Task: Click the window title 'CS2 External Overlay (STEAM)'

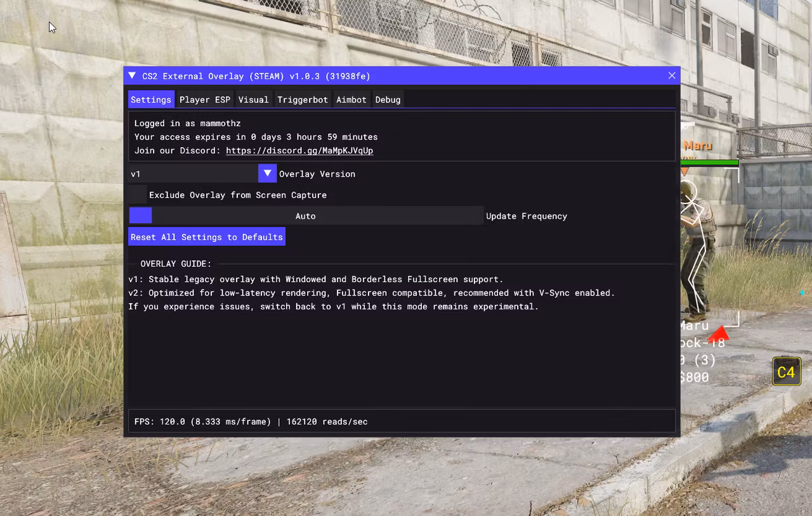Action: [x=213, y=76]
